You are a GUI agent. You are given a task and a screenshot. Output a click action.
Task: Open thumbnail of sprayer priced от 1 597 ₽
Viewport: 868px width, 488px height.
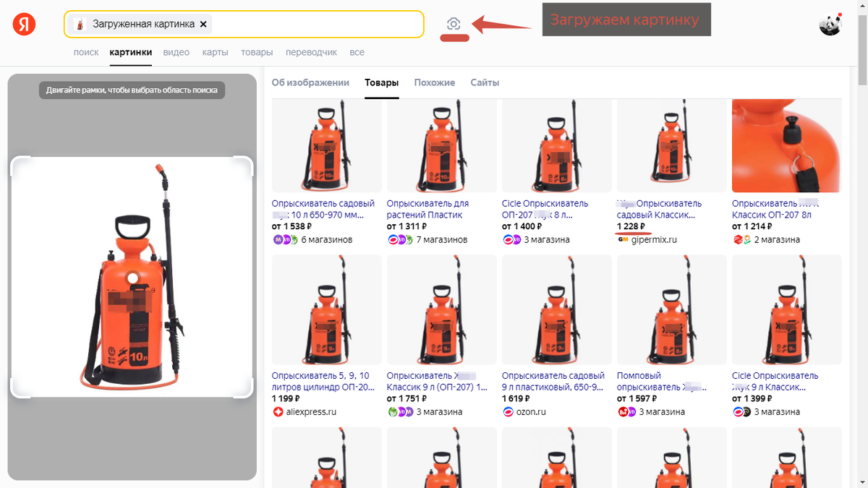click(x=671, y=309)
